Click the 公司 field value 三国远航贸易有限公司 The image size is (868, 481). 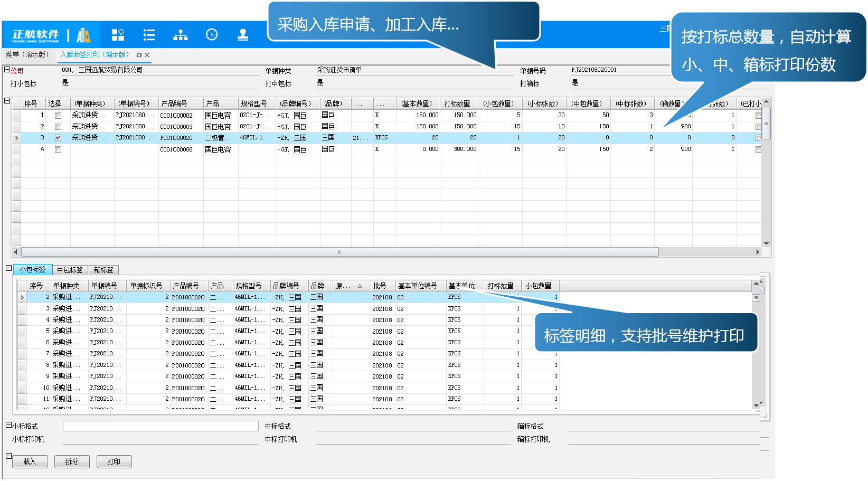pos(110,70)
